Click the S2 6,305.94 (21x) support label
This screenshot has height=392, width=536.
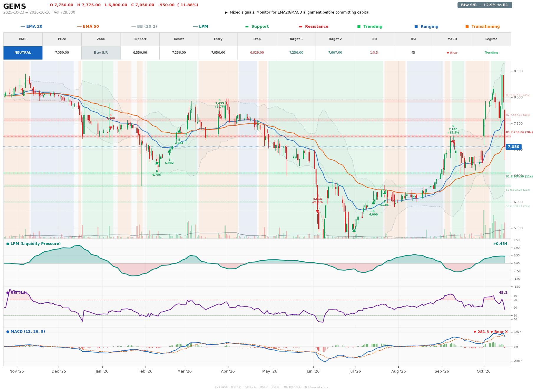[x=518, y=190]
